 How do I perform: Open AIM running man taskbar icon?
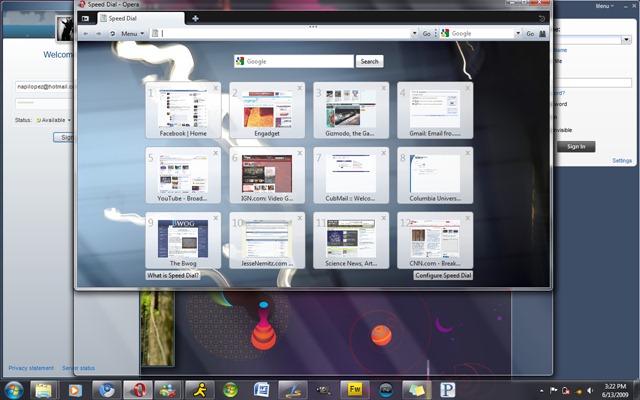pos(200,390)
